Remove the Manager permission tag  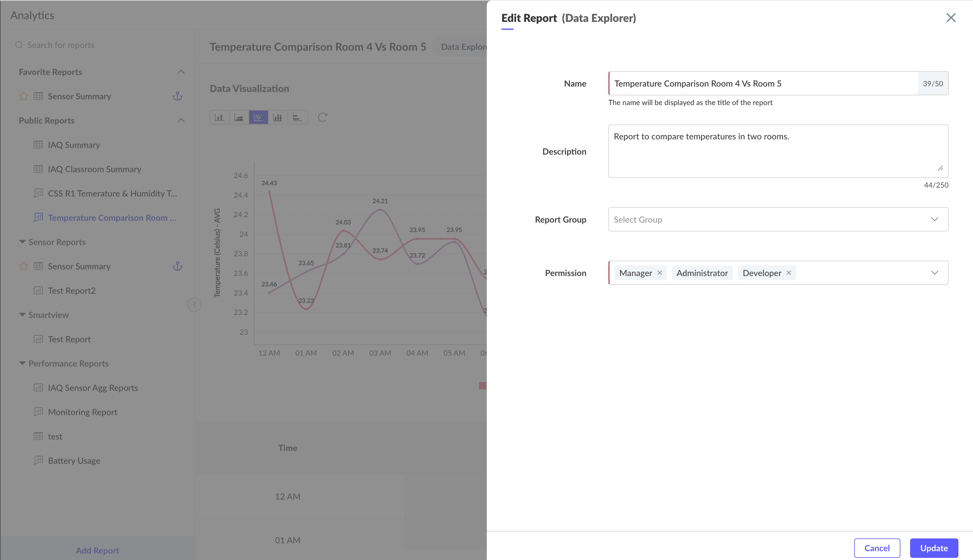[659, 273]
